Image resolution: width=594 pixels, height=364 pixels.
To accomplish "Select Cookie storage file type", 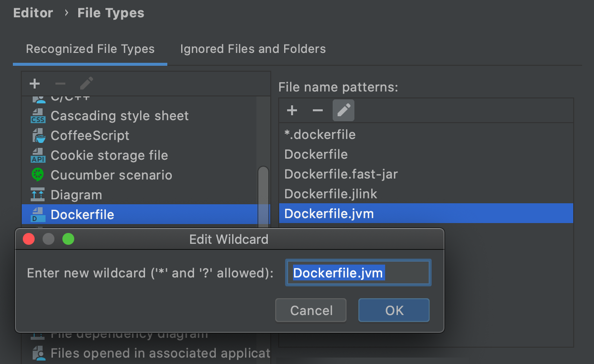I will 109,155.
